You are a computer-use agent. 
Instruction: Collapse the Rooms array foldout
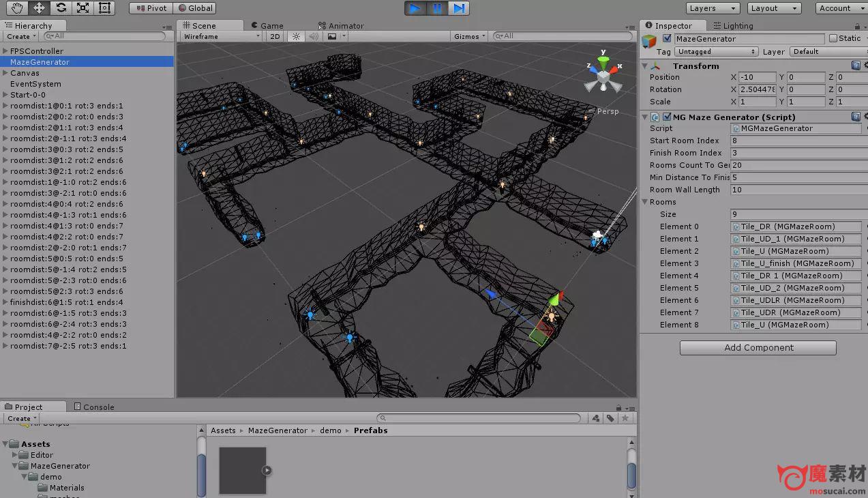click(x=645, y=202)
